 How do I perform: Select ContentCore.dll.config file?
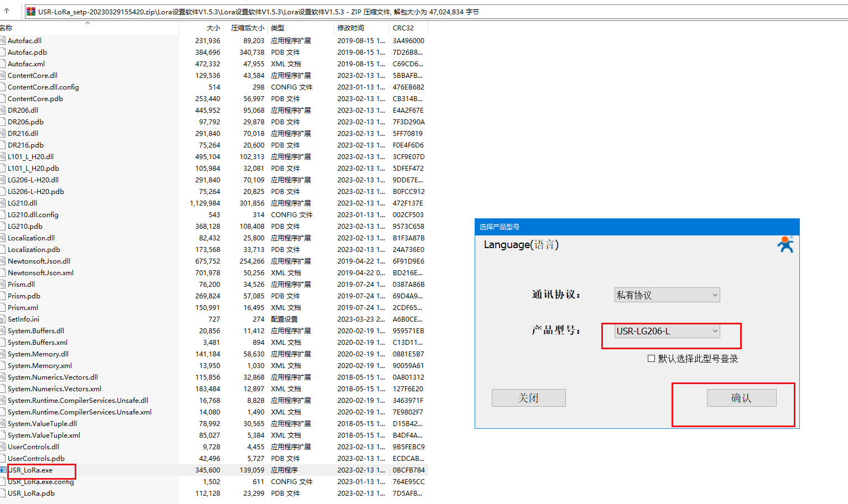point(43,87)
